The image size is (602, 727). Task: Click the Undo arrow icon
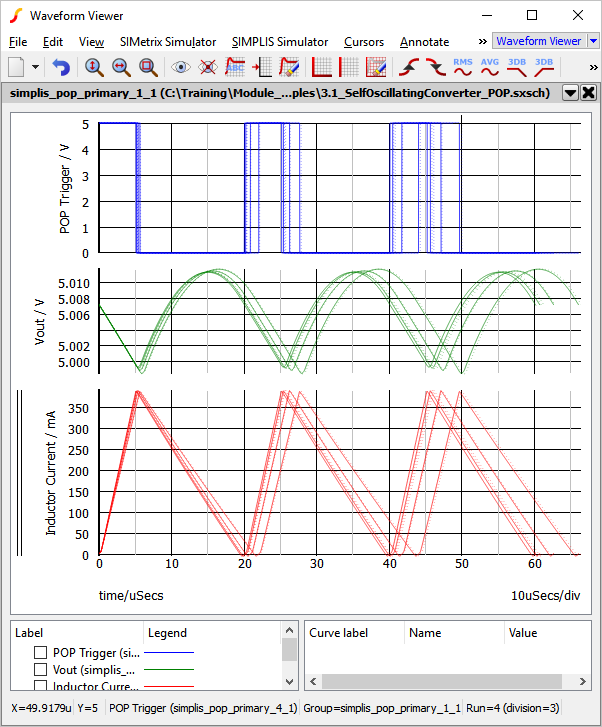62,67
